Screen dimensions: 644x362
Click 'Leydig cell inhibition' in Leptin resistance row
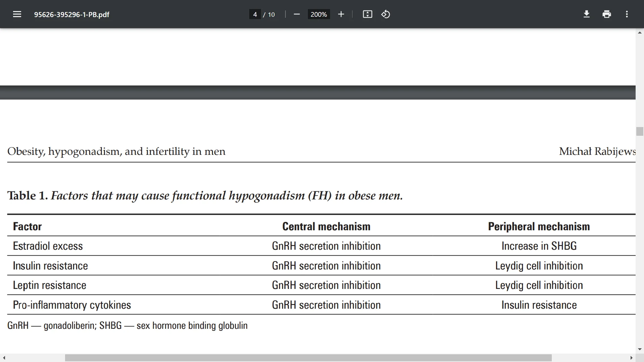click(x=539, y=285)
